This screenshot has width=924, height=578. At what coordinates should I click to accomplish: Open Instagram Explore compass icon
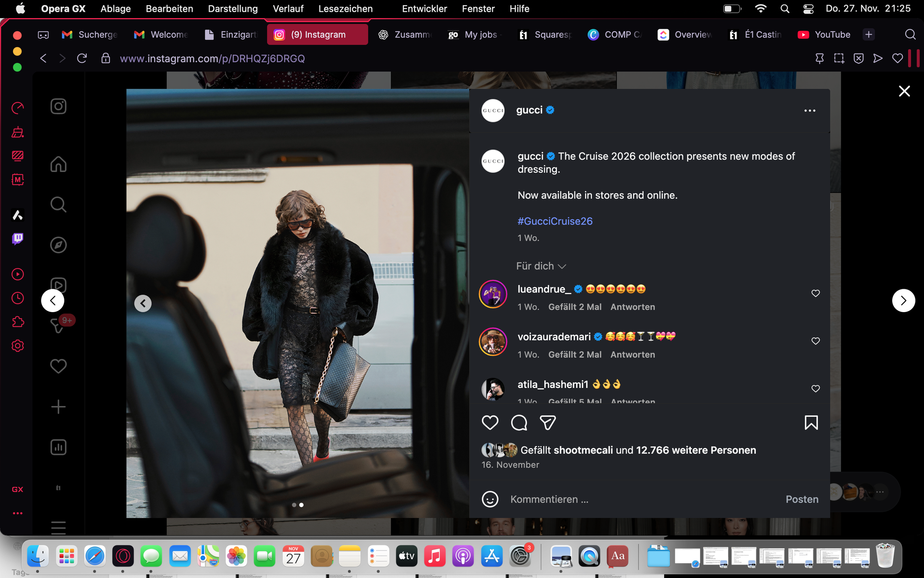58,245
